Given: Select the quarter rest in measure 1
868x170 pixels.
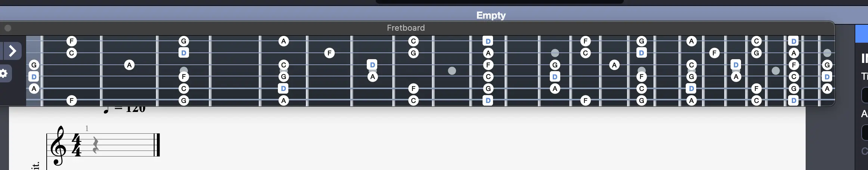Looking at the screenshot, I should click(96, 145).
